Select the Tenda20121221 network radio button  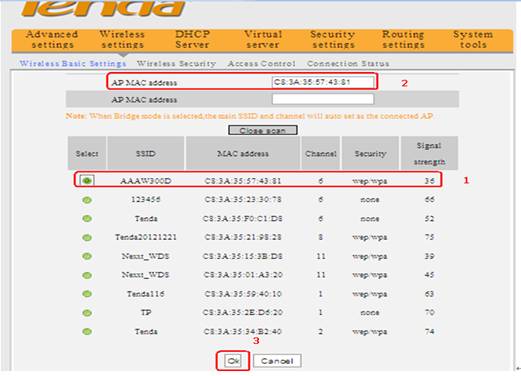coord(87,238)
